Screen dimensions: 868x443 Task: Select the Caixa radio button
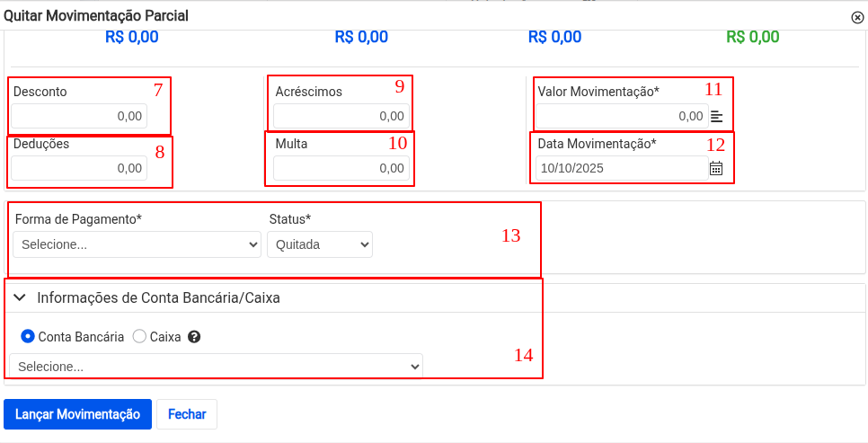pos(139,336)
